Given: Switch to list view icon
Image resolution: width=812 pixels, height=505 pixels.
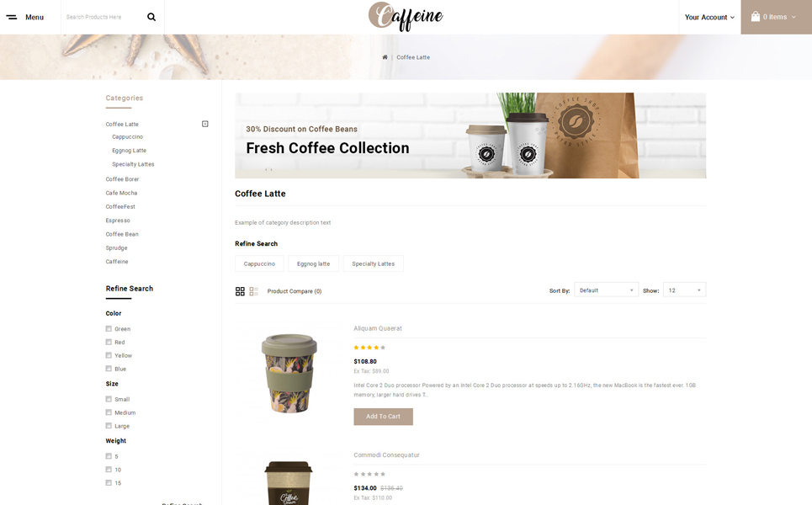Looking at the screenshot, I should [254, 291].
